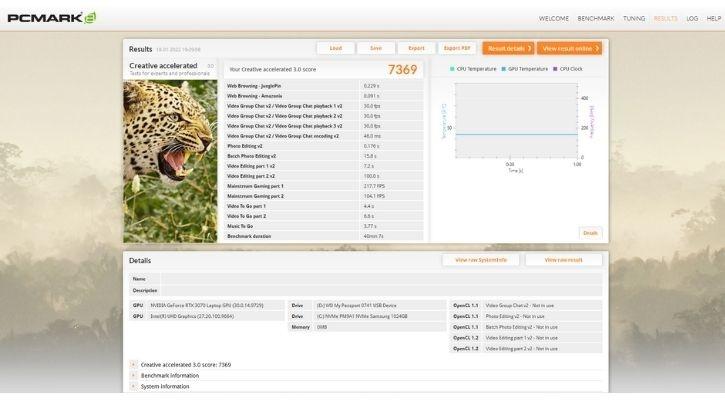Click the Name input field in Details
Screen dimensions: 725x400
point(380,279)
